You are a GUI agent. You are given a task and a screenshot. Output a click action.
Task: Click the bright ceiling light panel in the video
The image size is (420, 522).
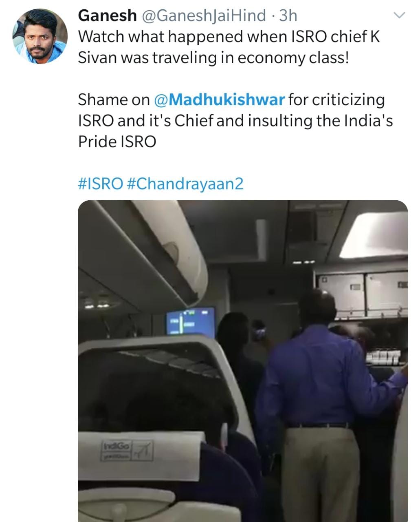[x=374, y=235]
